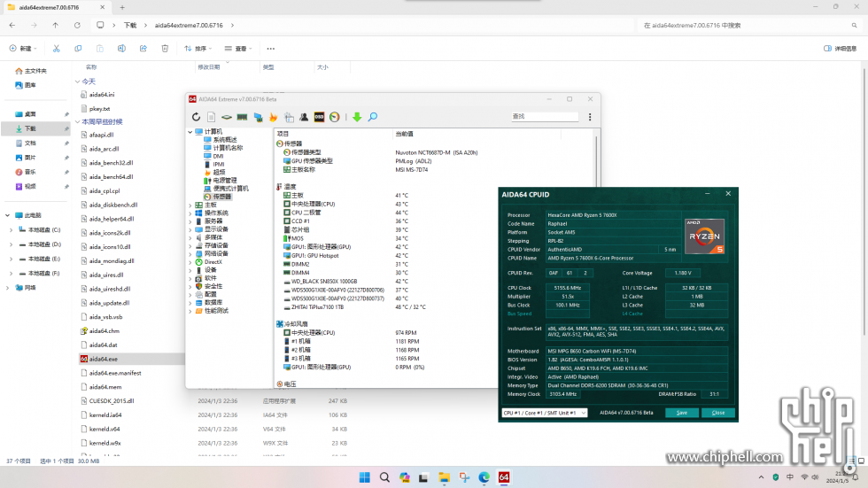Click the AIDA64 refresh toolbar icon
The width and height of the screenshot is (868, 488).
(196, 117)
